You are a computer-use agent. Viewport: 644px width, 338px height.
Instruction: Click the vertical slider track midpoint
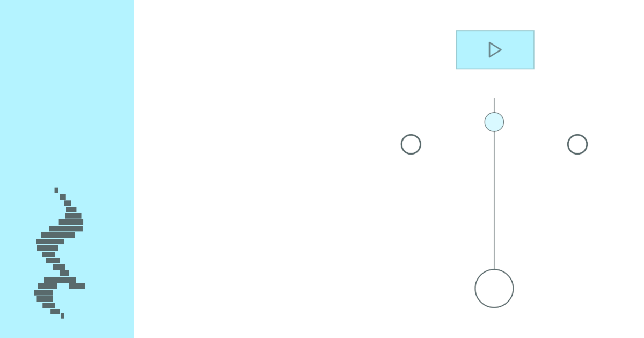[494, 199]
